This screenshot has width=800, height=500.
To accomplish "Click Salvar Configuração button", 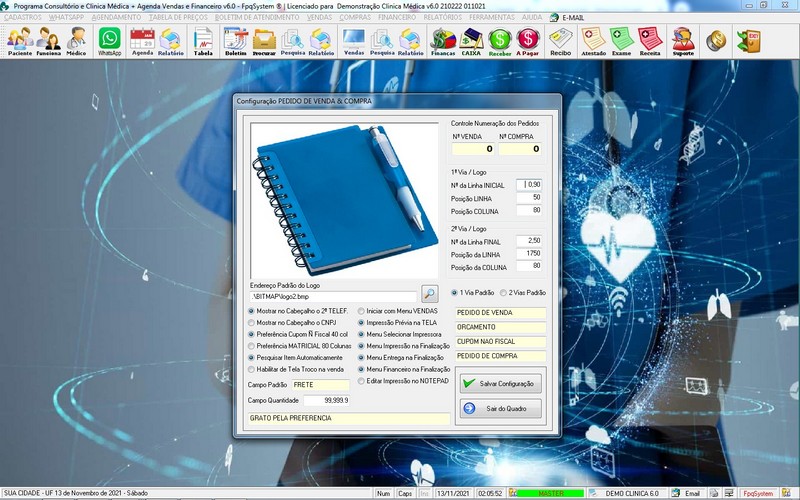I will [501, 384].
